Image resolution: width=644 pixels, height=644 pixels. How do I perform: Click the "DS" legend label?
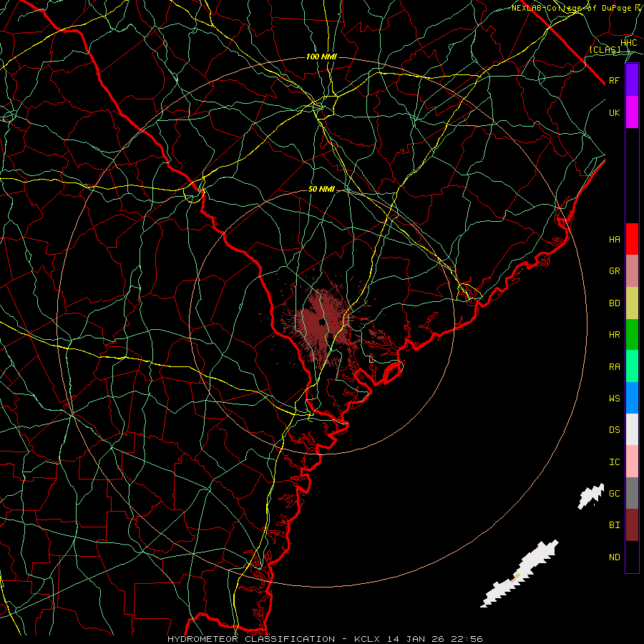(614, 430)
